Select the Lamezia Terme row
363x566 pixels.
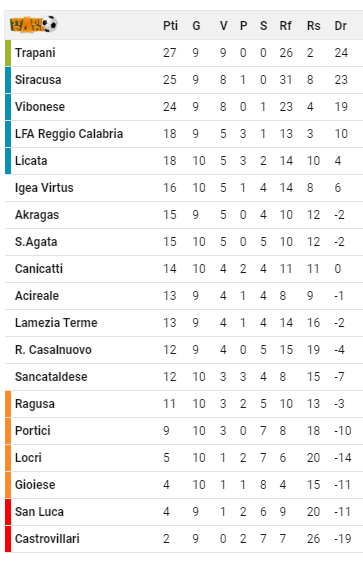pos(184,323)
